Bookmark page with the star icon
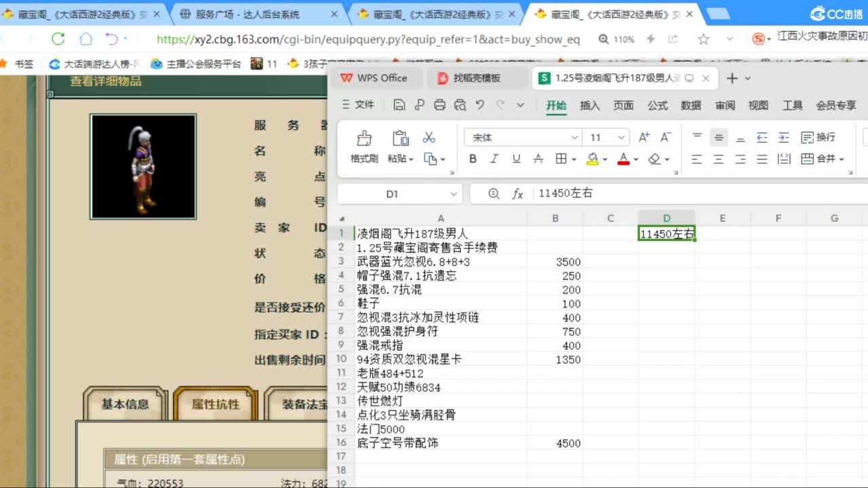Screen dimensions: 868x488 [703, 39]
